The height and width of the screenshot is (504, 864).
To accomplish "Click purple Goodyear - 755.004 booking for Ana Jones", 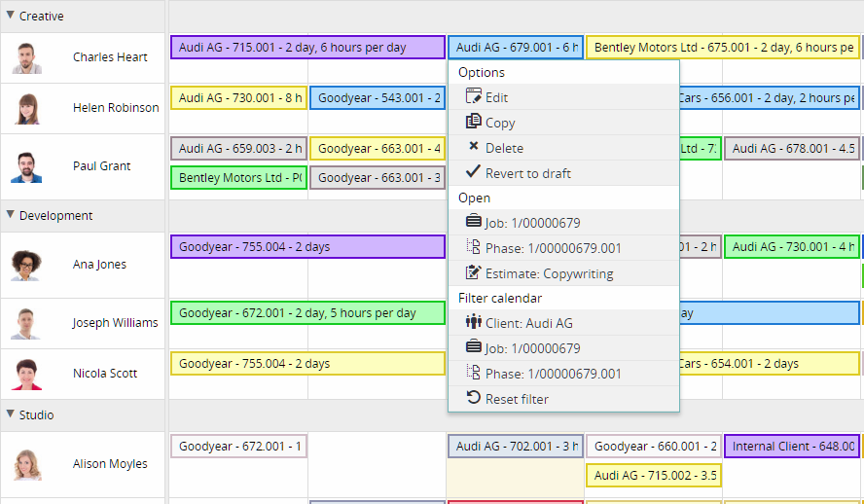I will 307,247.
